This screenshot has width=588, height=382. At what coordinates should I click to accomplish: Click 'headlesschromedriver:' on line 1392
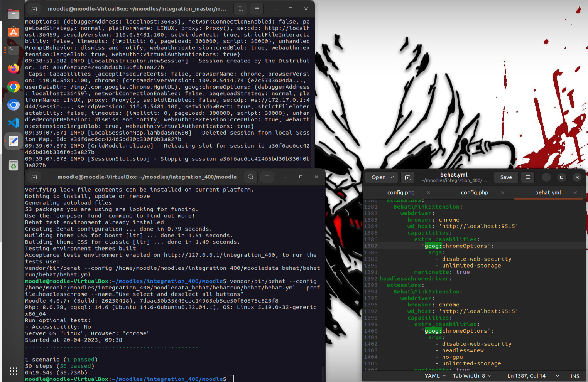[416, 279]
